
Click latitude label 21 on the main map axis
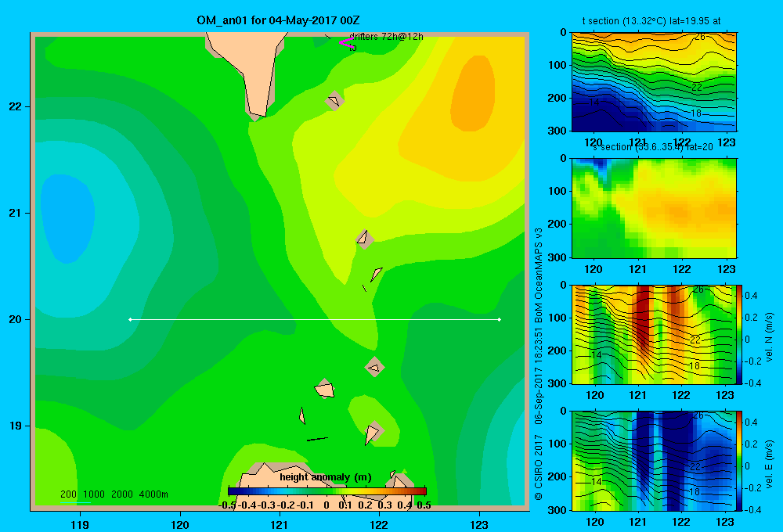click(15, 213)
